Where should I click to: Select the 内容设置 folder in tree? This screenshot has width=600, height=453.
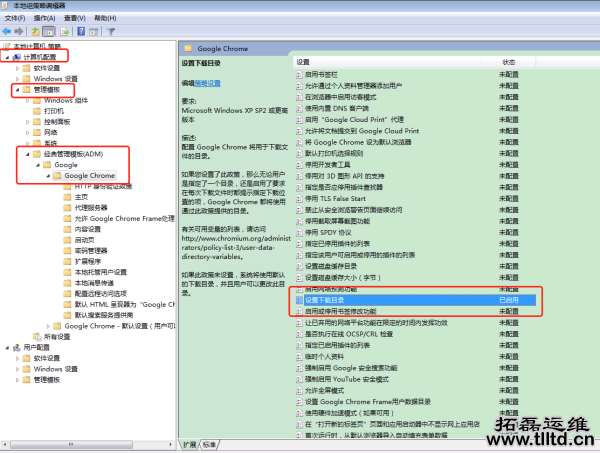click(88, 229)
